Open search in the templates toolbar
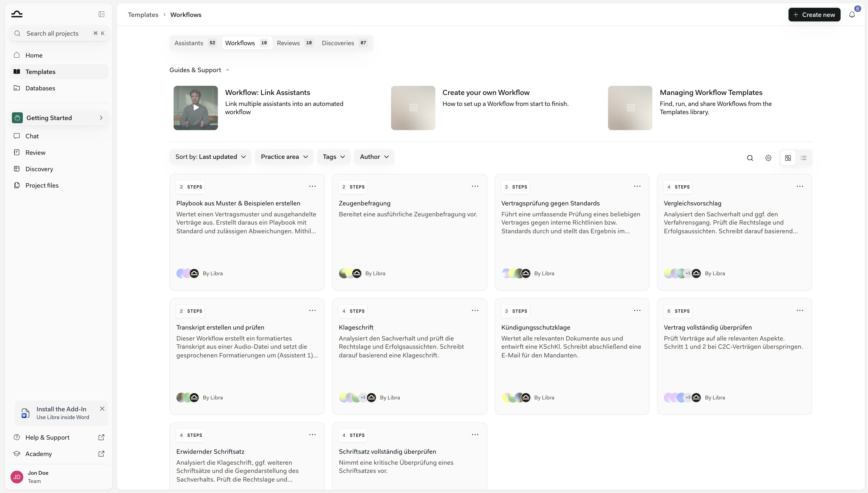This screenshot has height=493, width=868. coord(750,158)
